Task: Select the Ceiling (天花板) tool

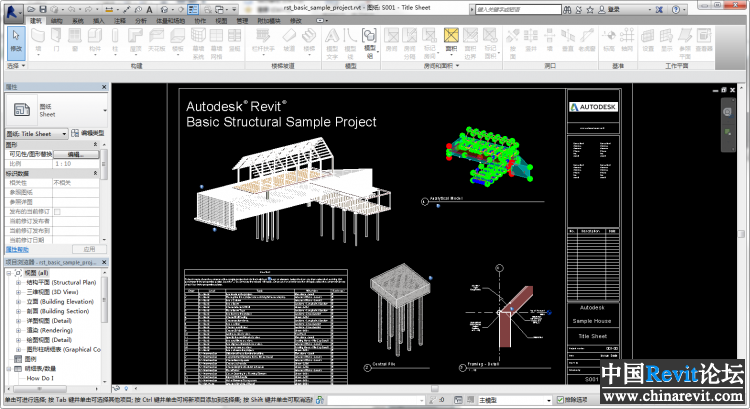Action: [156, 41]
